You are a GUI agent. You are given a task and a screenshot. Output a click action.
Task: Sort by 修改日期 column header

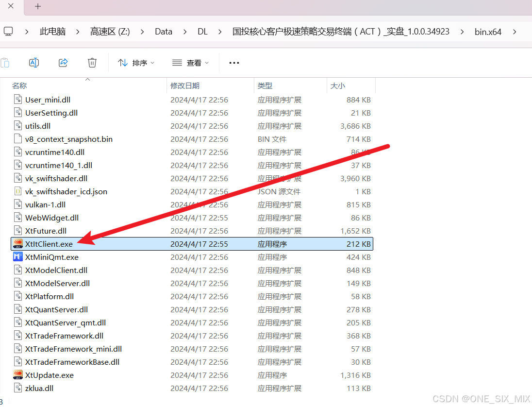(x=185, y=85)
